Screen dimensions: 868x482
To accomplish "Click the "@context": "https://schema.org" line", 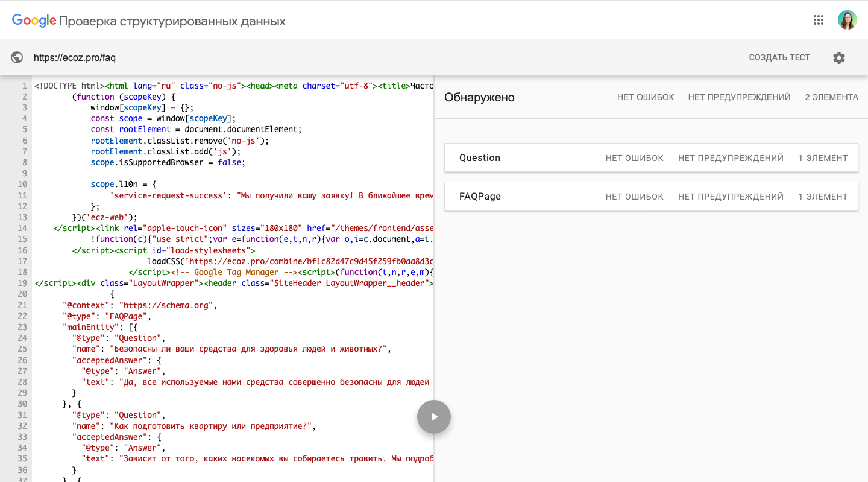I will coord(140,305).
